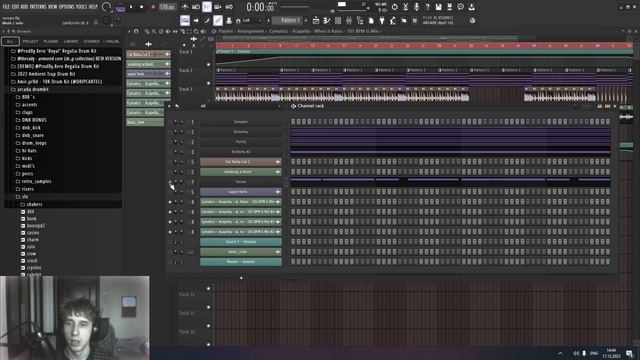
Task: Click the export download icon
Action: pos(471,7)
